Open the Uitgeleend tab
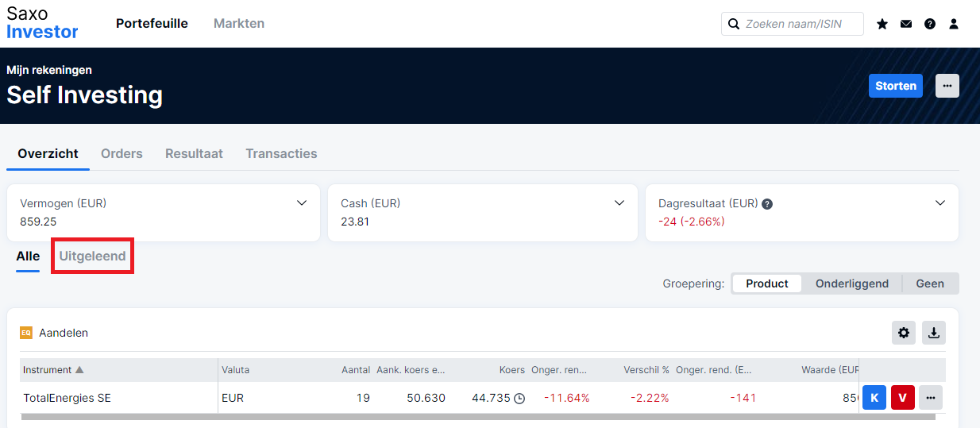Image resolution: width=980 pixels, height=428 pixels. [x=92, y=256]
